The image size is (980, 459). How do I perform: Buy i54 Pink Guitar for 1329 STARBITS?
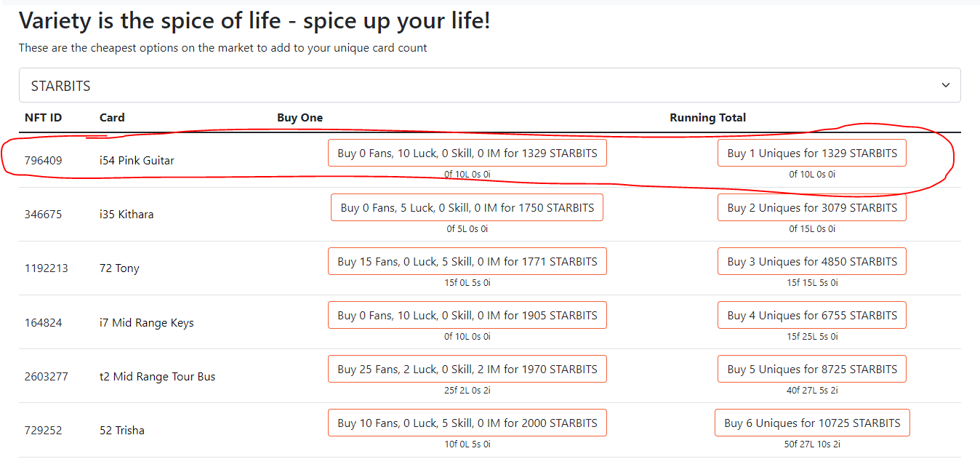tap(467, 153)
